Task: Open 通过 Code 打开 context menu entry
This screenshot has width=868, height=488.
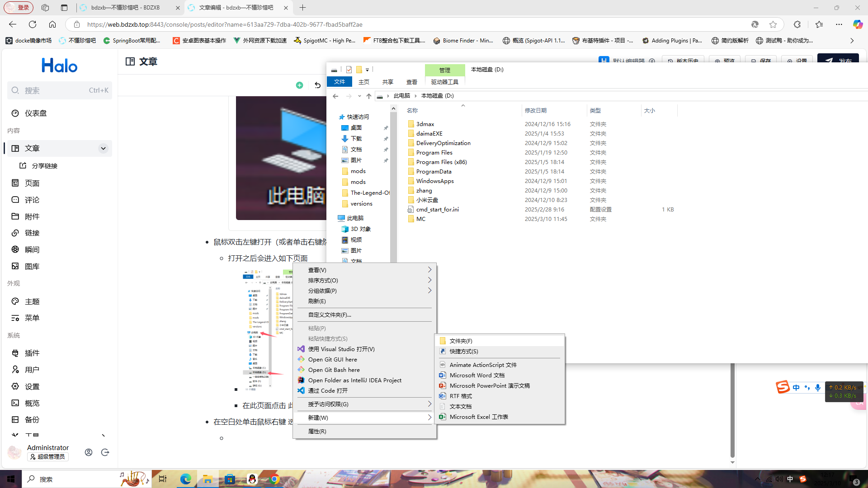Action: pos(328,390)
